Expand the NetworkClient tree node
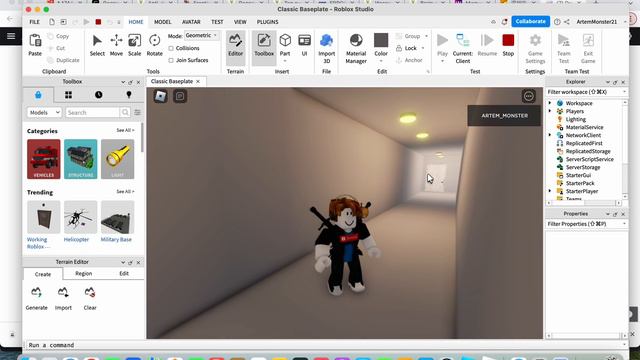640x360 pixels. pyautogui.click(x=550, y=135)
